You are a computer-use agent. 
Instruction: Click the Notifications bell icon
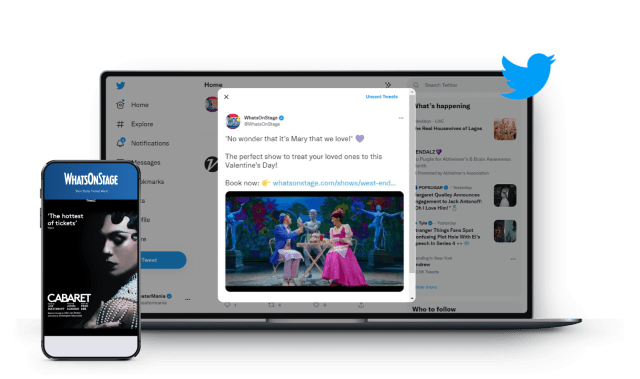click(120, 143)
